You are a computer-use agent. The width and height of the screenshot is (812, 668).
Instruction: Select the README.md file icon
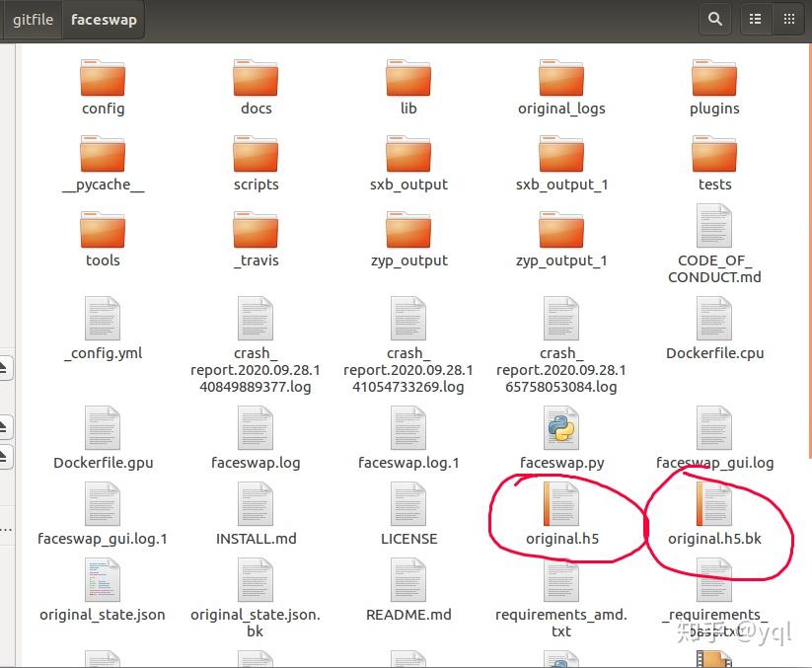click(408, 580)
